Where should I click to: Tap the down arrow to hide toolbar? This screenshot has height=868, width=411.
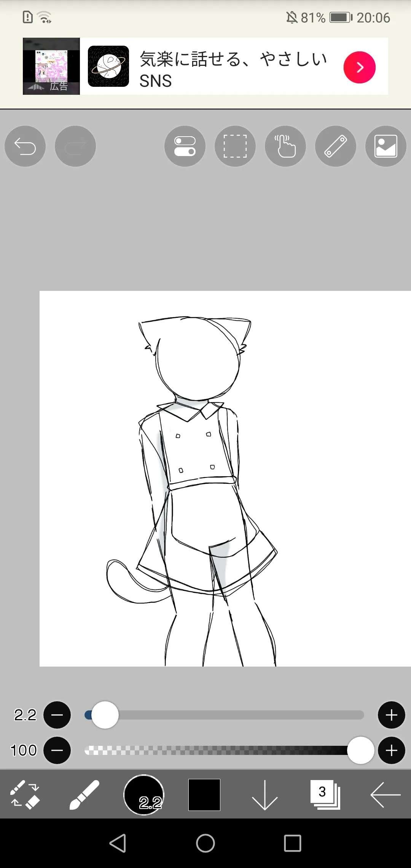[264, 795]
